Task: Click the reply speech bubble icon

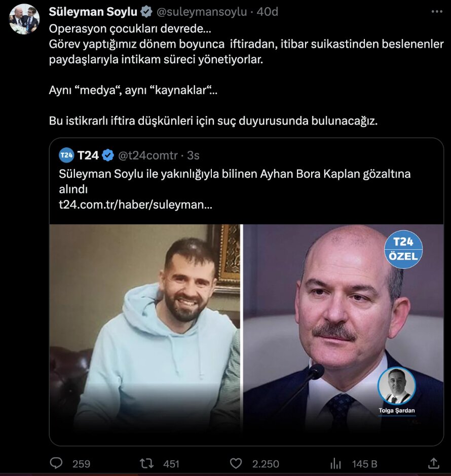Action: click(57, 463)
